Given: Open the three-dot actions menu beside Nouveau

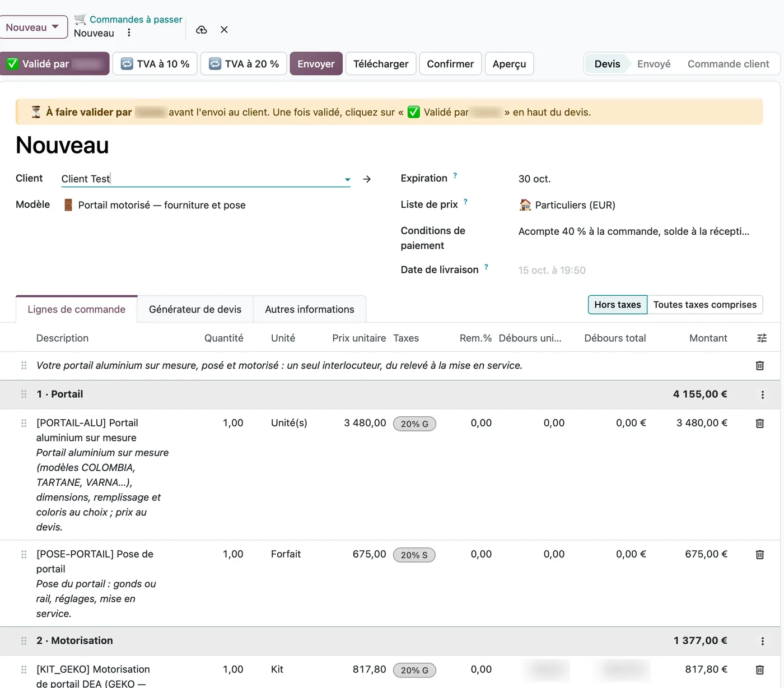Looking at the screenshot, I should [129, 32].
